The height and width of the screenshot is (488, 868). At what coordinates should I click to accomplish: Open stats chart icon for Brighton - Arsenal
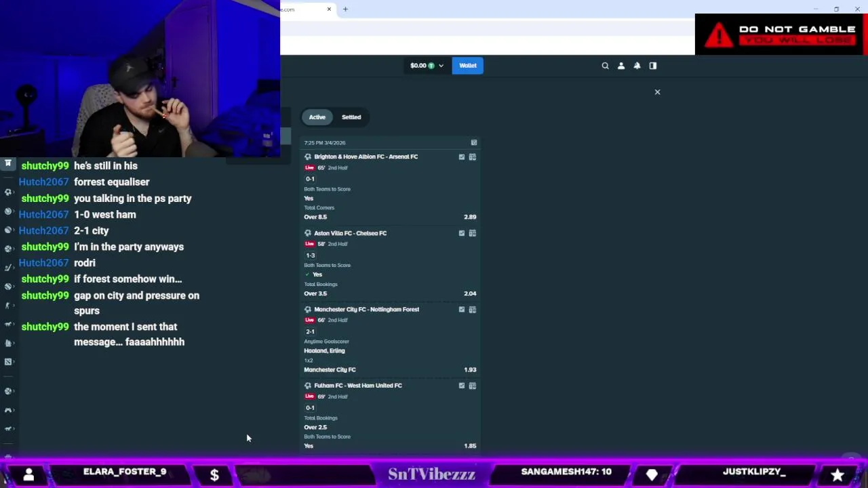[462, 157]
